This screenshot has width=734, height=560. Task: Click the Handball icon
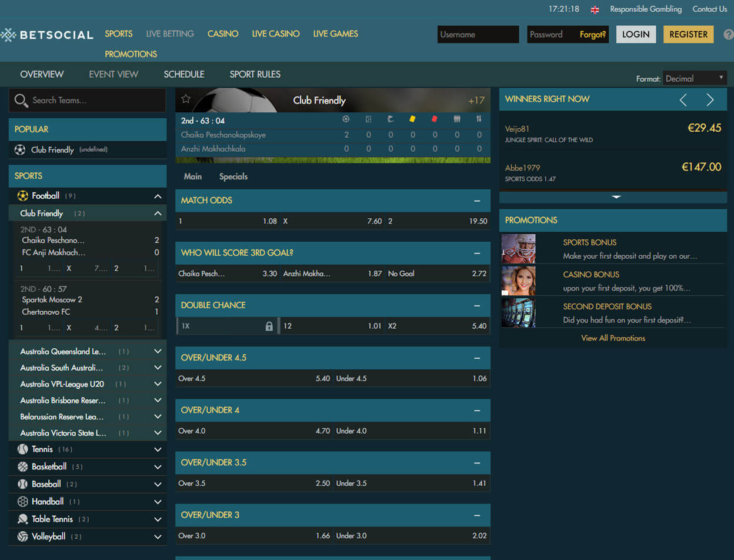click(23, 502)
